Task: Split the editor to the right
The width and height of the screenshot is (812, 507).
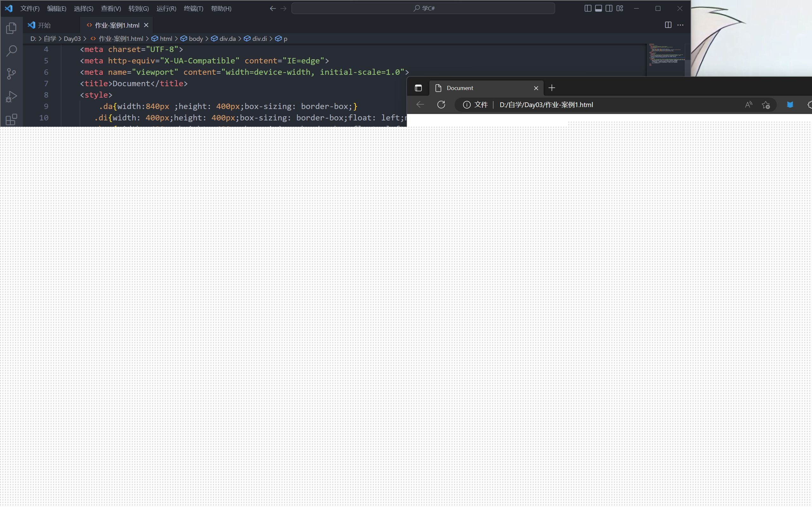Action: coord(668,25)
